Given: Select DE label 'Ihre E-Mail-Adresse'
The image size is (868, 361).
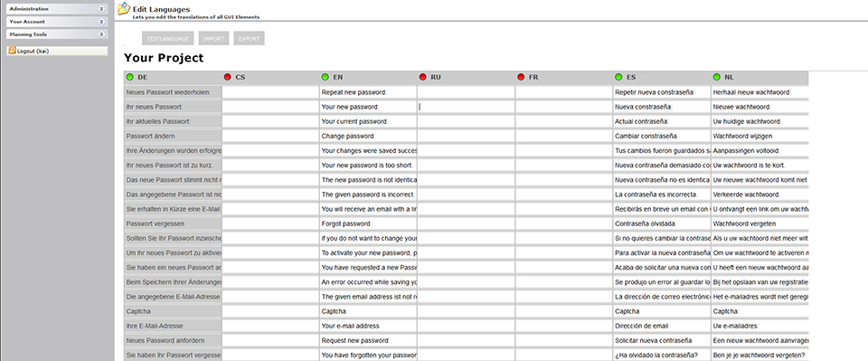Looking at the screenshot, I should pos(173,326).
